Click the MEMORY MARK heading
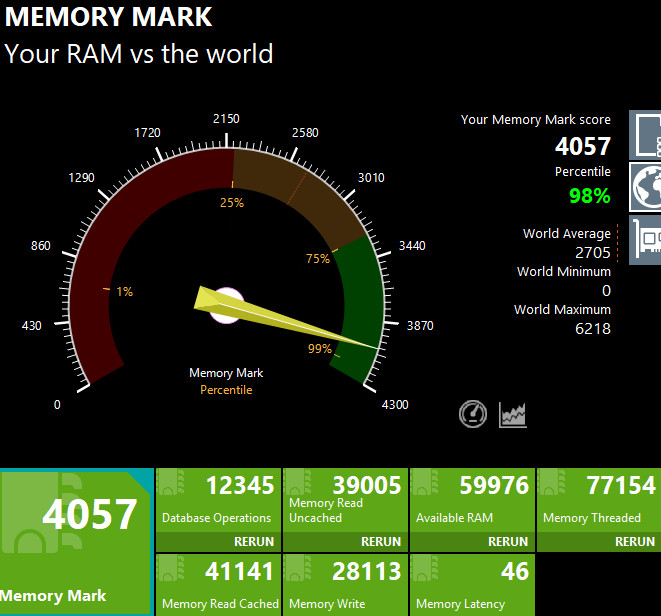The height and width of the screenshot is (616, 661). [x=108, y=17]
